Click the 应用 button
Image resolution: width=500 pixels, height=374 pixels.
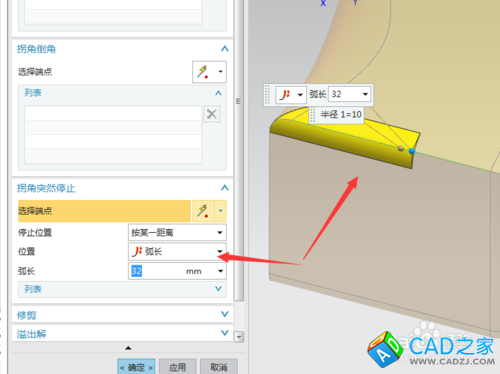coord(177,367)
